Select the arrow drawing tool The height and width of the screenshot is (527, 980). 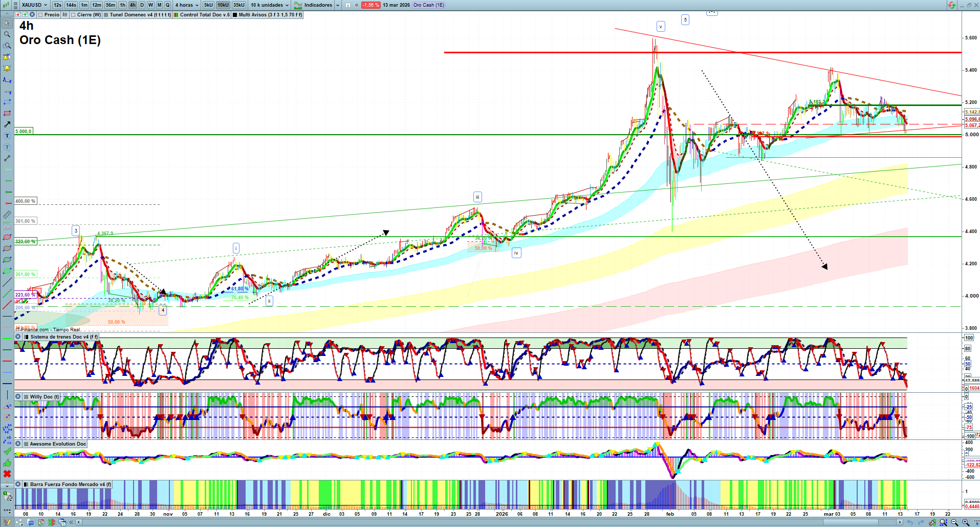point(7,124)
